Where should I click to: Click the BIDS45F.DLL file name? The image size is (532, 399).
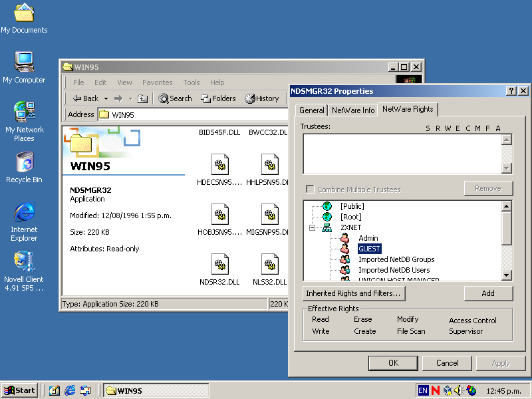(219, 132)
